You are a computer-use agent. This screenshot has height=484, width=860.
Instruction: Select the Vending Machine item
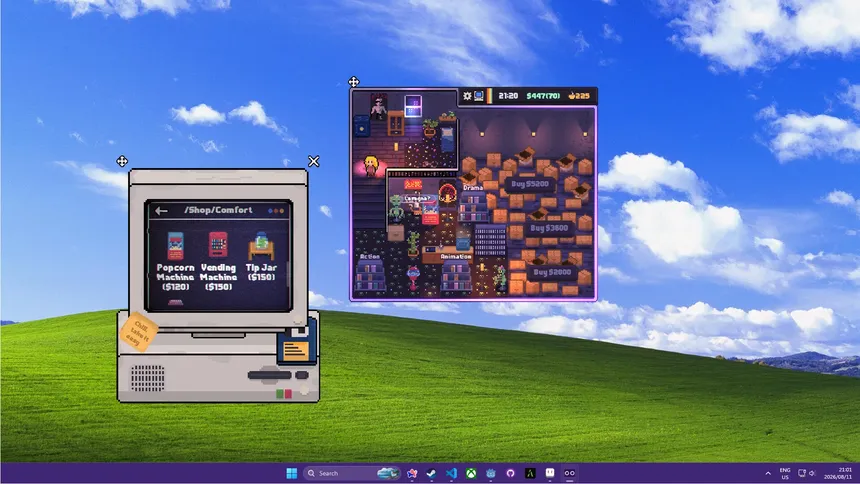click(x=218, y=261)
